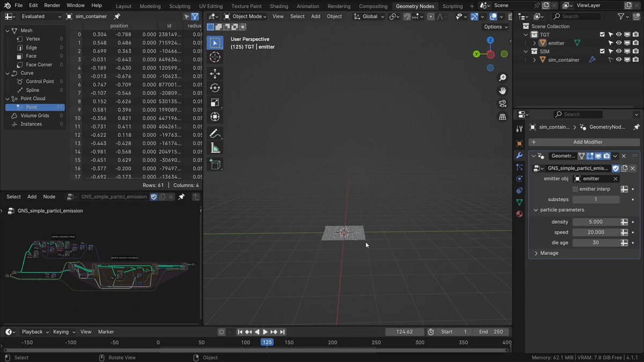Pick the Annotate pencil tool
Image resolution: width=644 pixels, height=362 pixels.
(x=215, y=134)
